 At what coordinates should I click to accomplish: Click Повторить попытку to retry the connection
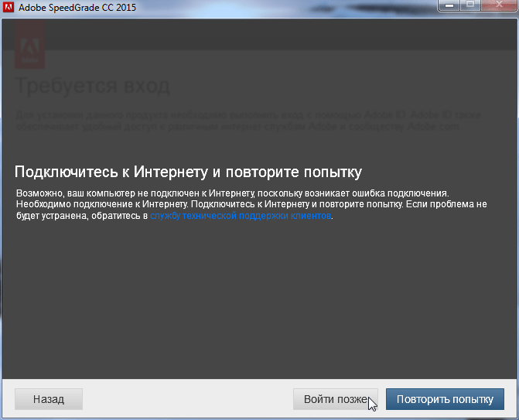click(x=445, y=399)
